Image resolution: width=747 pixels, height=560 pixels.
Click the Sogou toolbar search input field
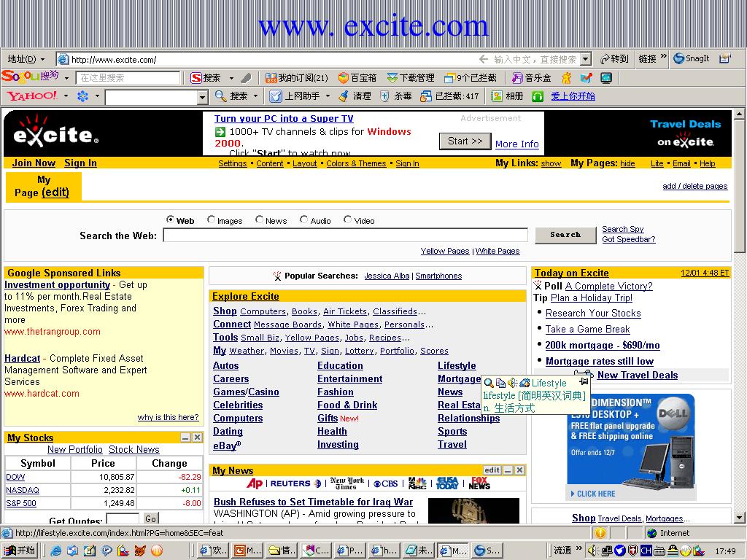click(x=128, y=77)
